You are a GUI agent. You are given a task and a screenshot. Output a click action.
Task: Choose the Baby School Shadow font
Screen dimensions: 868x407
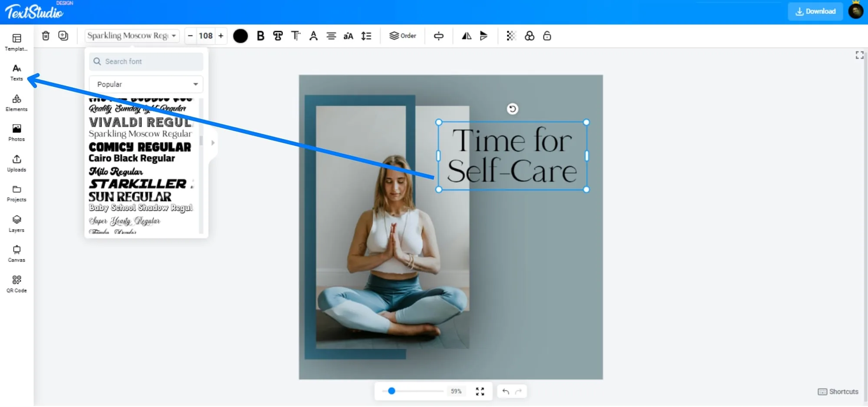(141, 208)
